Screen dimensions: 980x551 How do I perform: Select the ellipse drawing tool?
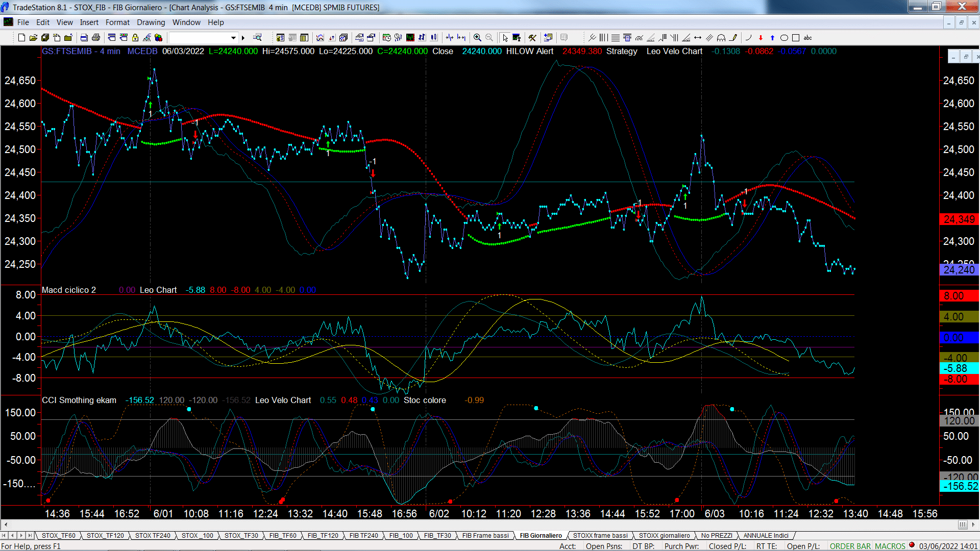[x=784, y=38]
